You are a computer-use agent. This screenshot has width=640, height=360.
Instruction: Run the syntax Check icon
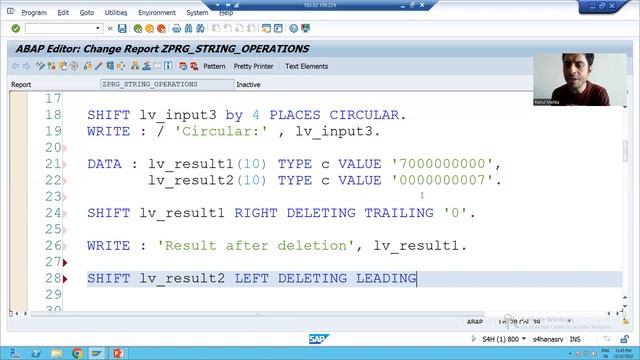(87, 66)
